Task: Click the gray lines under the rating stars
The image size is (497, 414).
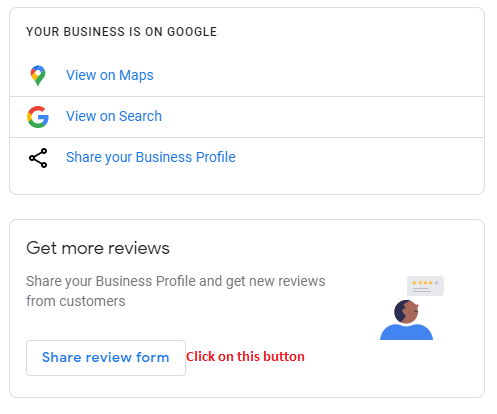Action: tap(422, 290)
